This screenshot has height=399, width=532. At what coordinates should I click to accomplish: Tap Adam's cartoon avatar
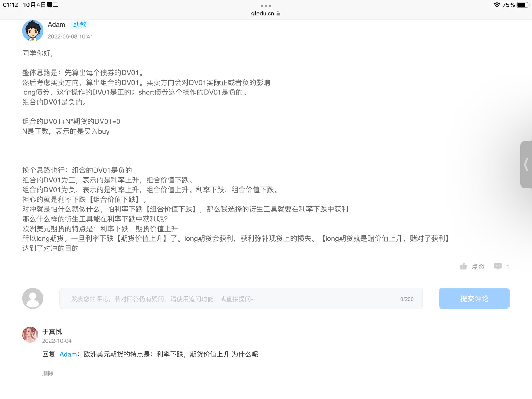point(33,31)
